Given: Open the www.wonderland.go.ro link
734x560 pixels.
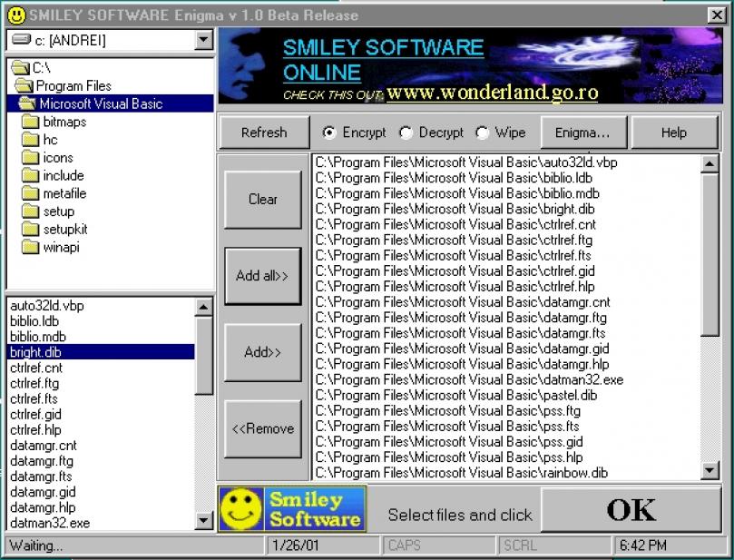Looking at the screenshot, I should pyautogui.click(x=493, y=93).
